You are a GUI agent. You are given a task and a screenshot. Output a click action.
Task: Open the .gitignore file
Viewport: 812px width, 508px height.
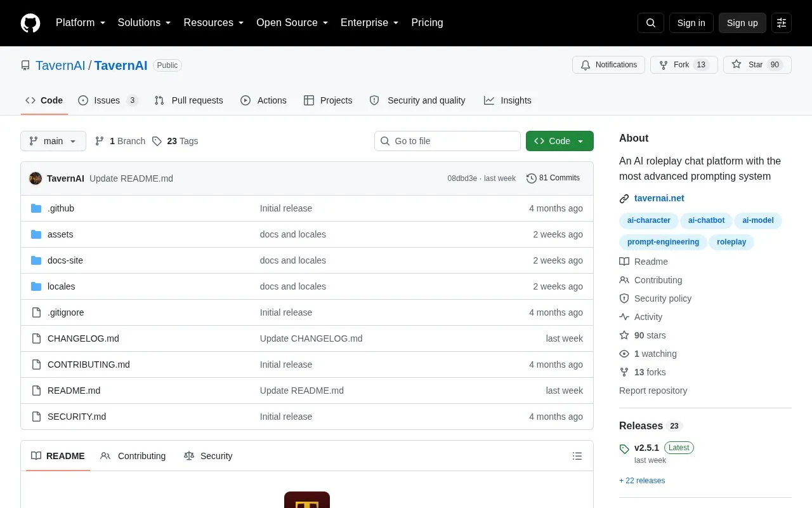click(x=66, y=312)
